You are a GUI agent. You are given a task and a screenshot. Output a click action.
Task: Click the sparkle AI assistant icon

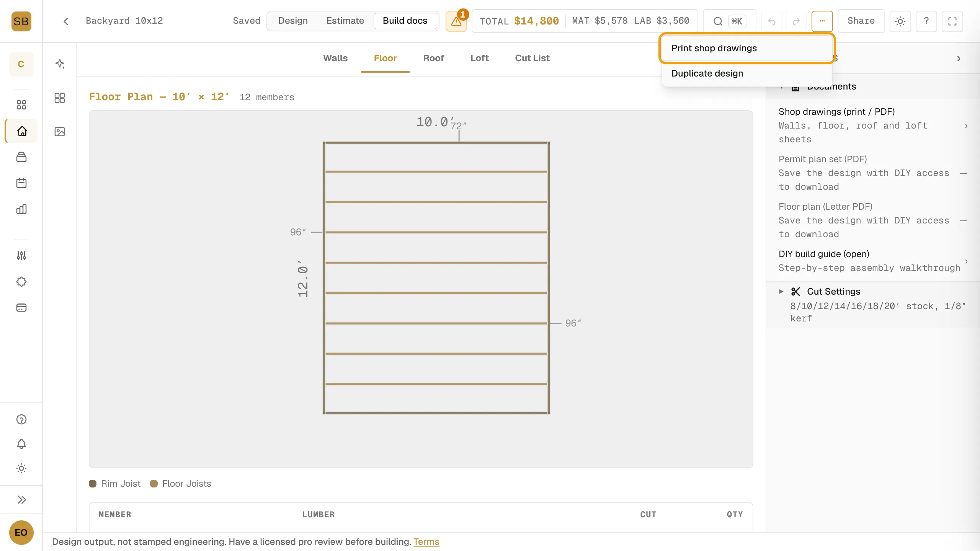60,64
